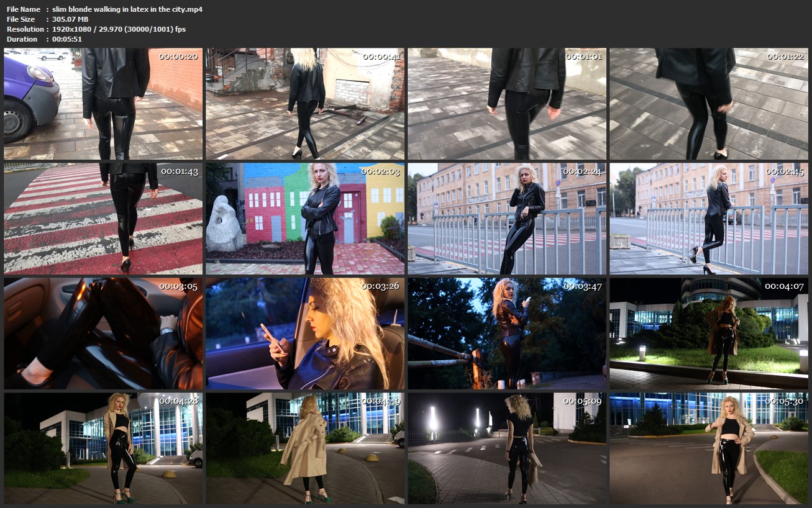Click the file name text ending in .mp4

click(127, 9)
